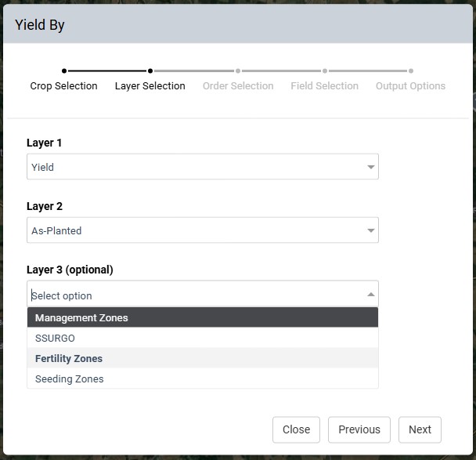
Task: Pick Fertility Zones option
Action: [203, 358]
